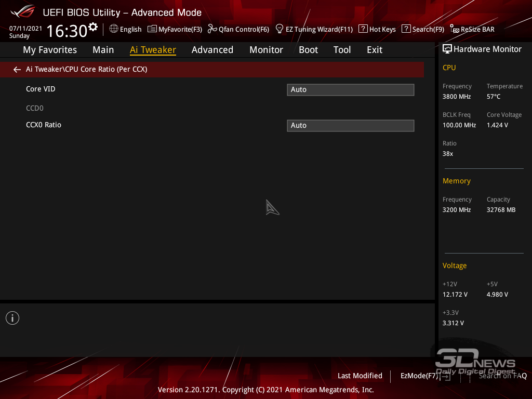Go back using the arrow in breadcrumb
The image size is (532, 399).
click(x=17, y=70)
